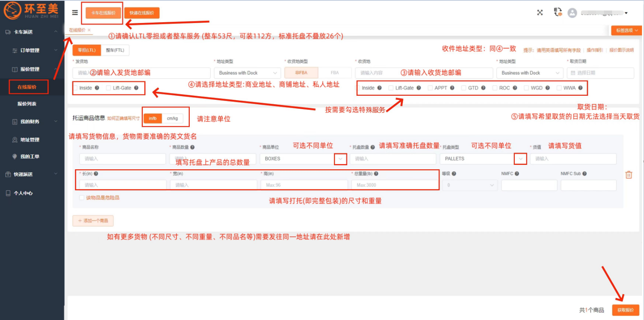Click the user avatar icon
The height and width of the screenshot is (320, 644).
[572, 13]
